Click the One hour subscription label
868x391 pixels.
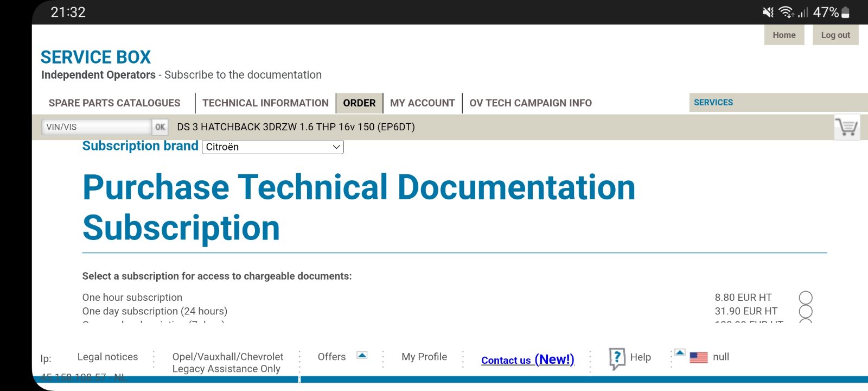coord(132,298)
